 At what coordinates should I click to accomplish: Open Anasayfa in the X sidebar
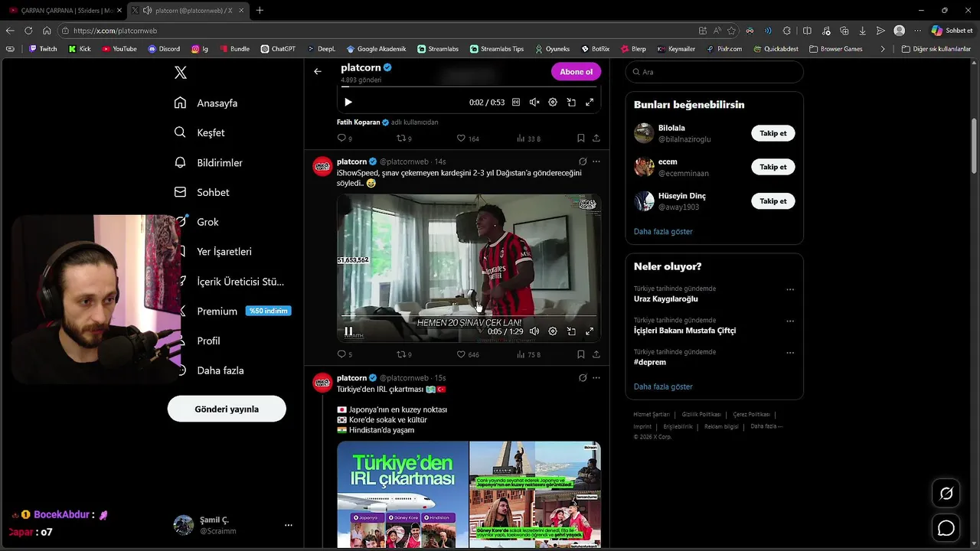(x=206, y=103)
